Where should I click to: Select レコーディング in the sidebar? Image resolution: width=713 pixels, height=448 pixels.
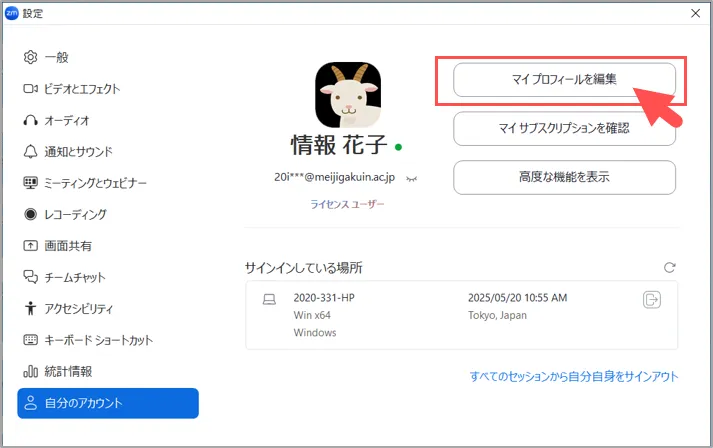pos(75,214)
